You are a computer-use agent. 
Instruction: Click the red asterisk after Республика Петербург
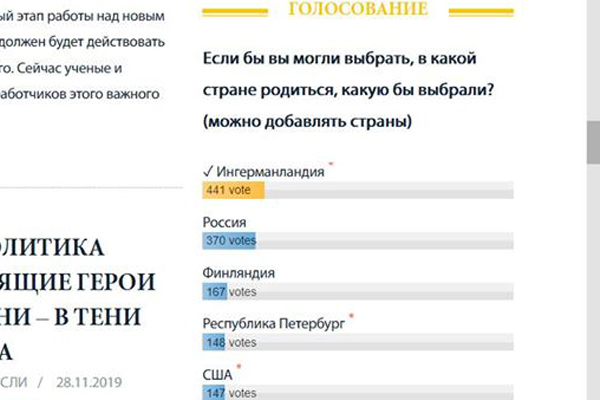click(x=351, y=317)
